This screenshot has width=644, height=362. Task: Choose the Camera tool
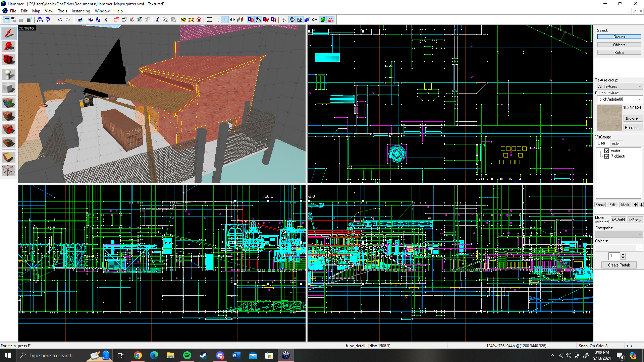(9, 60)
